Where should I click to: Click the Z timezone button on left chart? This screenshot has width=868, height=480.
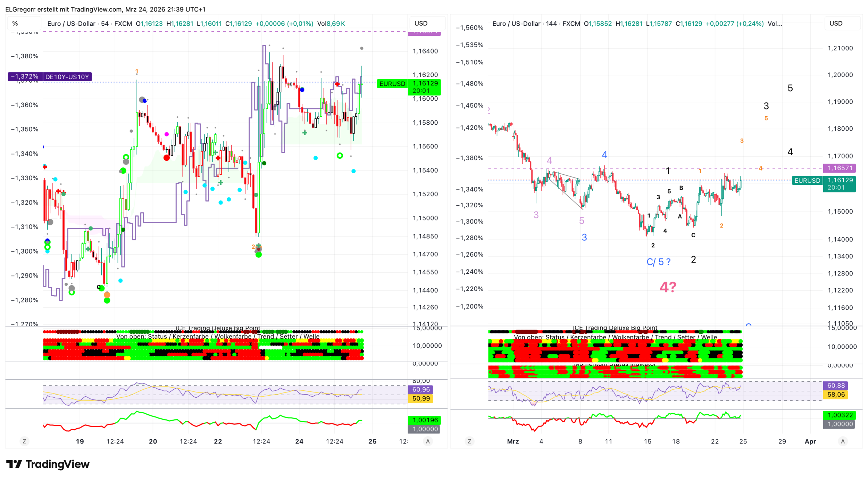(x=24, y=441)
